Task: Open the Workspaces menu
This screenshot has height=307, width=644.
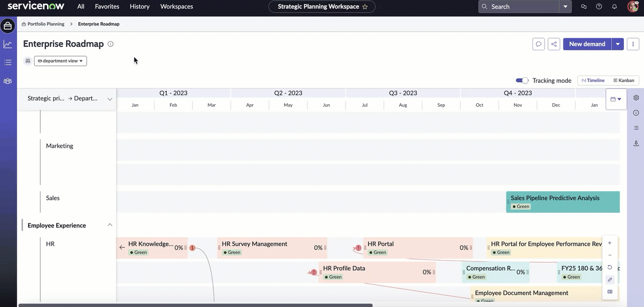Action: (x=177, y=7)
